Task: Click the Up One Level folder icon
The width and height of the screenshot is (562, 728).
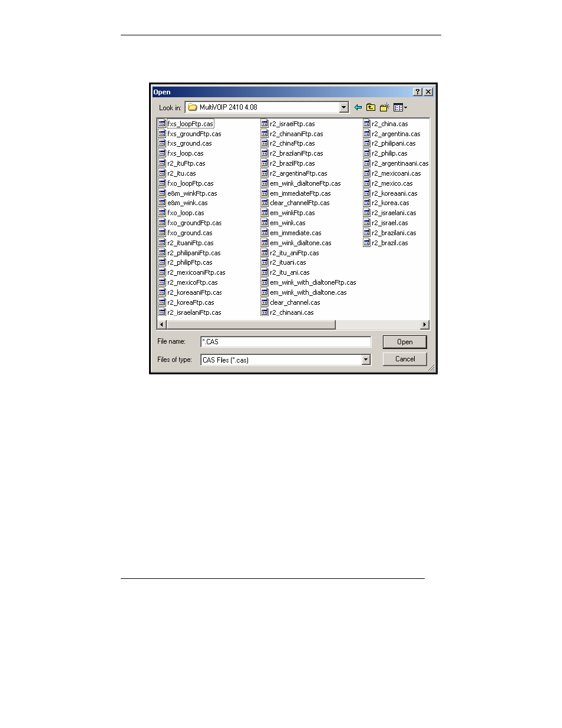Action: (371, 107)
